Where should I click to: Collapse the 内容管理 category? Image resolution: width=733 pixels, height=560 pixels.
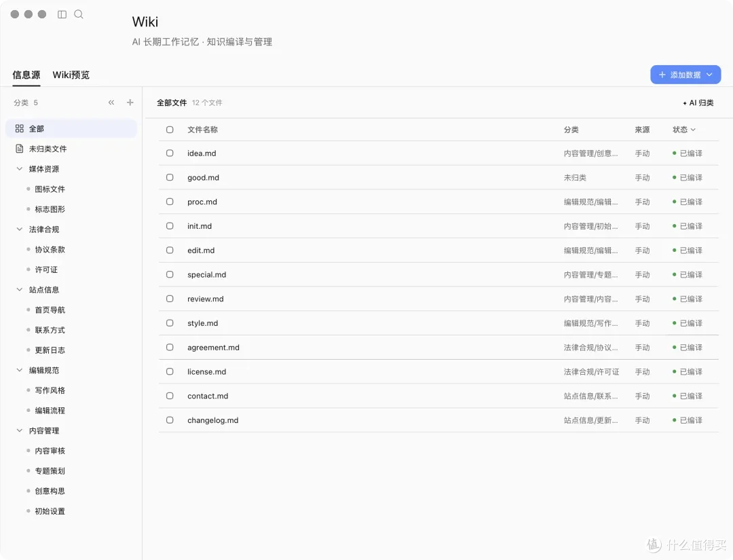(x=20, y=430)
